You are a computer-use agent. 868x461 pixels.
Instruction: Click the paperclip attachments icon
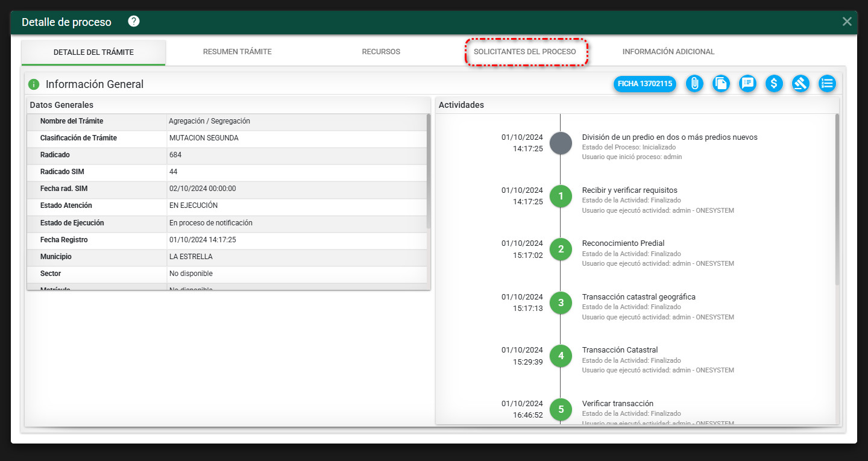(x=694, y=84)
